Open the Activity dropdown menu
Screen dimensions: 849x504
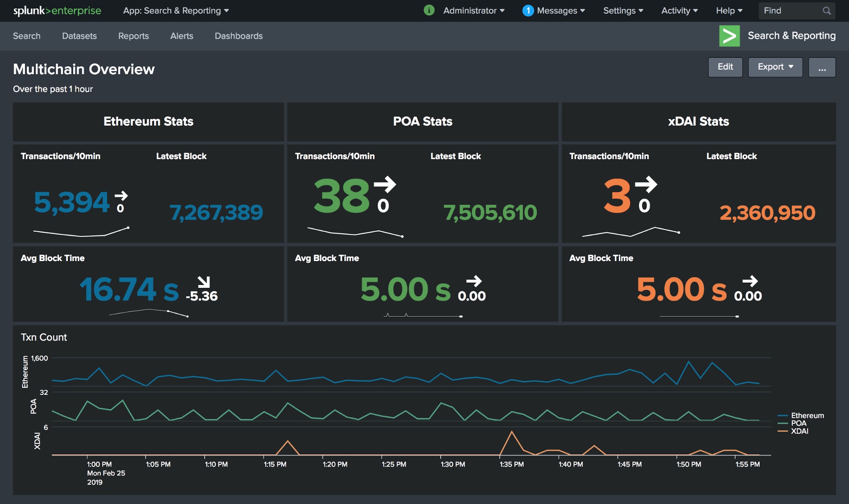(x=680, y=11)
